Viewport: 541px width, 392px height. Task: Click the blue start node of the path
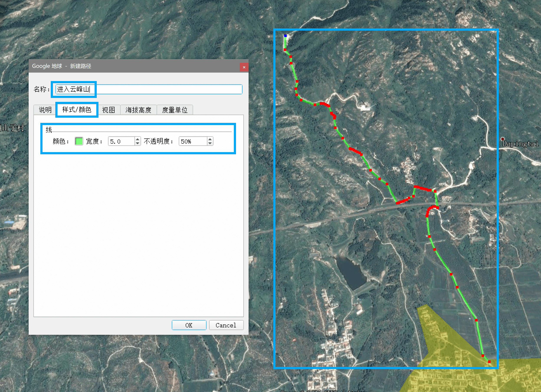tap(285, 36)
